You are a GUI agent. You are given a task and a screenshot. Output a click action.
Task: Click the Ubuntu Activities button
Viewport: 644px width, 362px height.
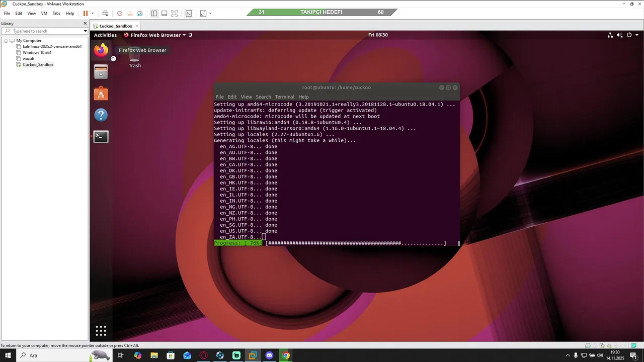pyautogui.click(x=105, y=35)
